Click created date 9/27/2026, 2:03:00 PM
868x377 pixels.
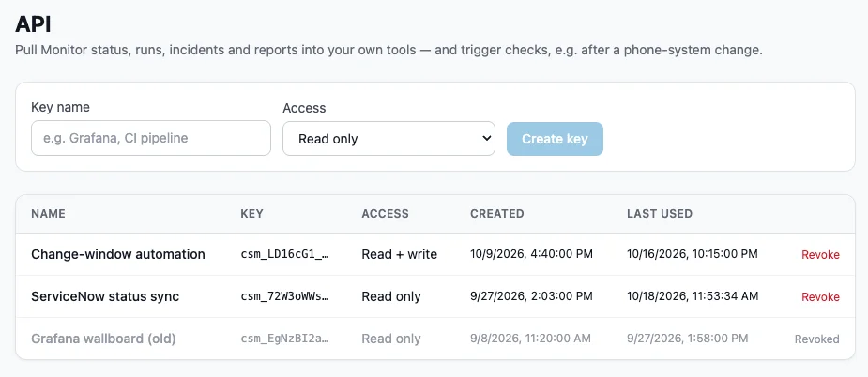click(531, 296)
